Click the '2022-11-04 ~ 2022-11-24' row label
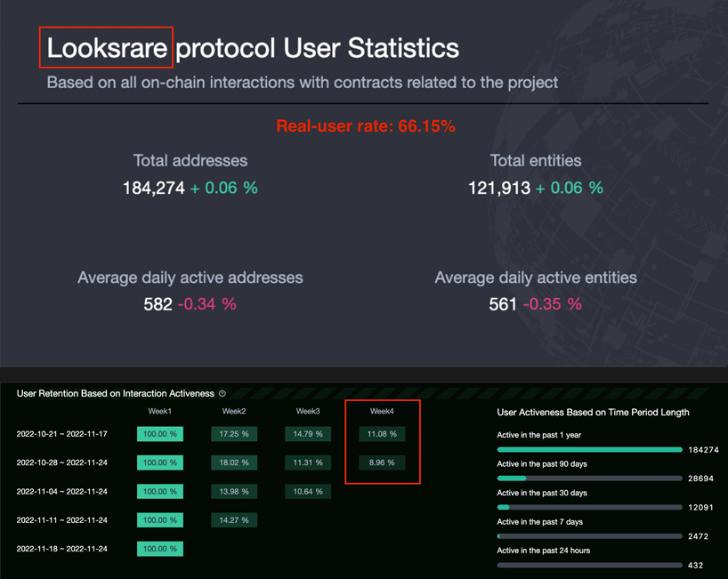 click(x=61, y=491)
